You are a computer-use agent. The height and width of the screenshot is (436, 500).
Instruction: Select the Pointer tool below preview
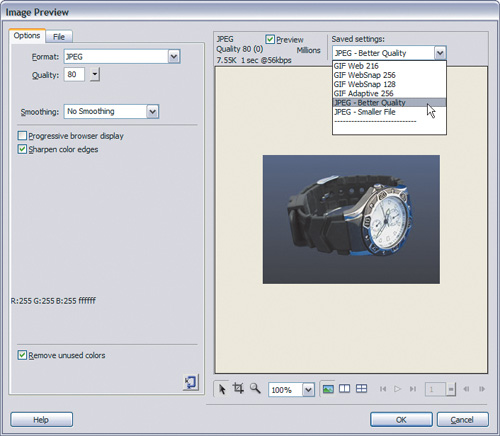click(x=222, y=389)
